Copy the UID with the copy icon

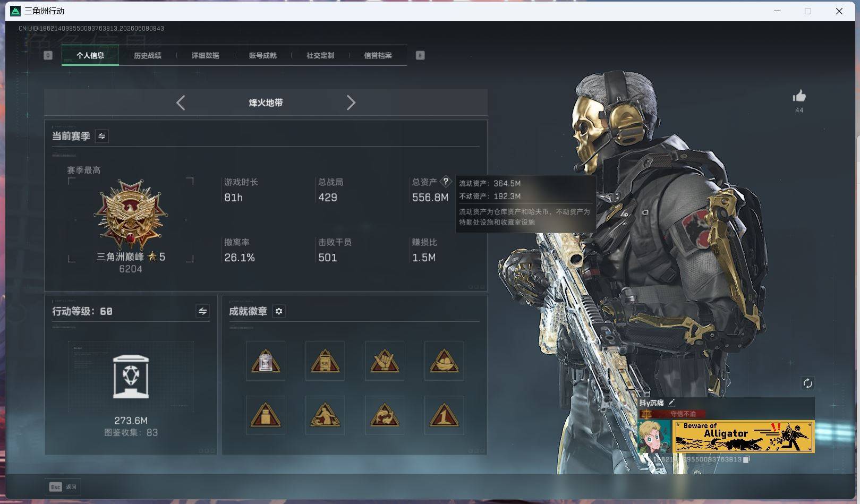746,459
